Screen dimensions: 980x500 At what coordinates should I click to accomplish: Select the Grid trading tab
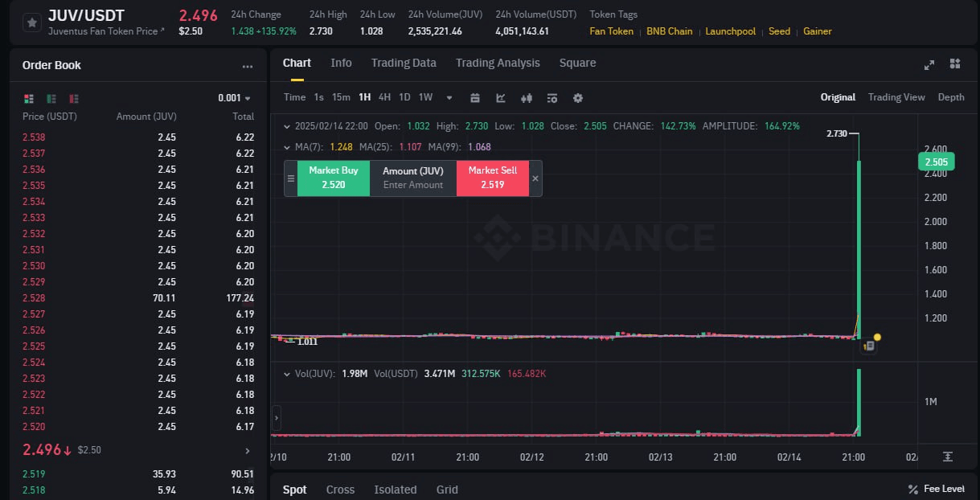447,490
